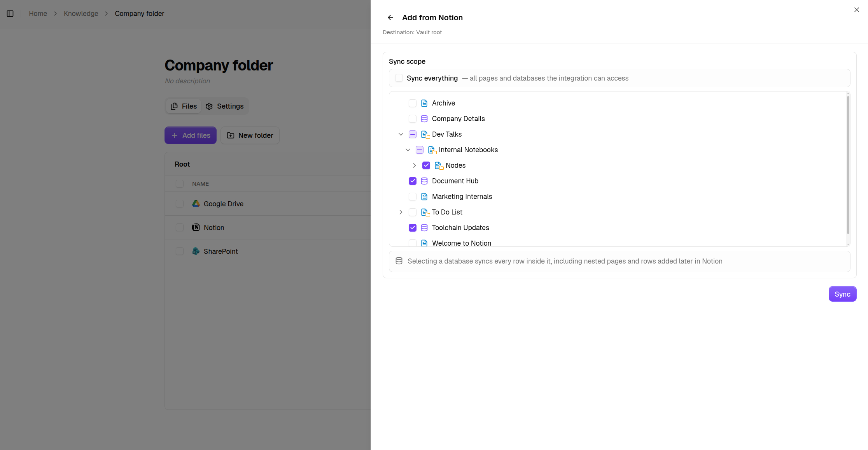Click the Dev Talks page icon

click(425, 134)
